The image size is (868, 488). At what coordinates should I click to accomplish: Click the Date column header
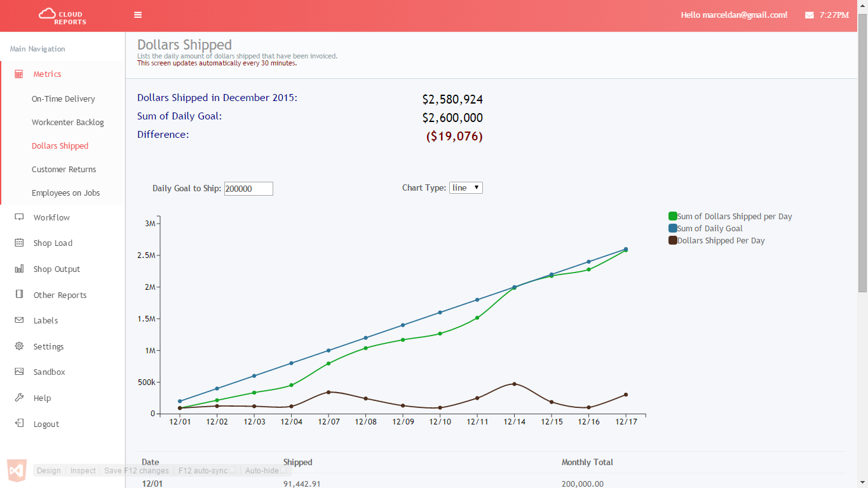pyautogui.click(x=151, y=463)
